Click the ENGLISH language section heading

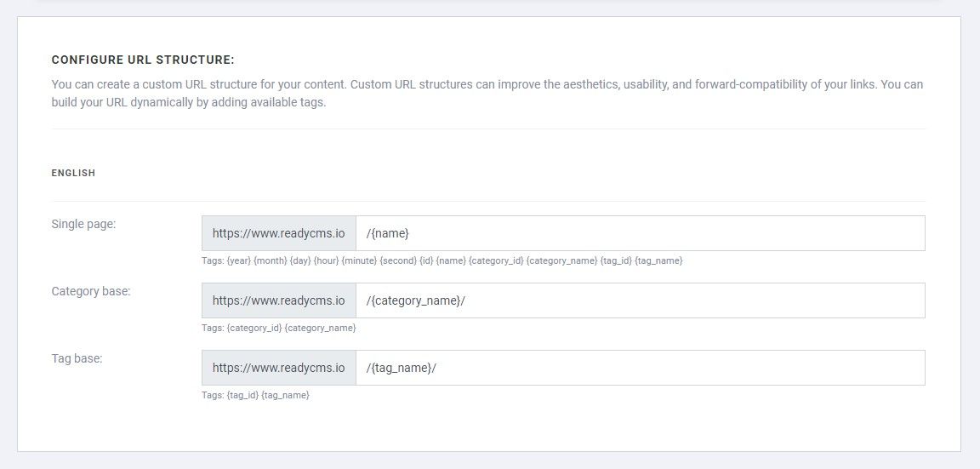point(73,174)
